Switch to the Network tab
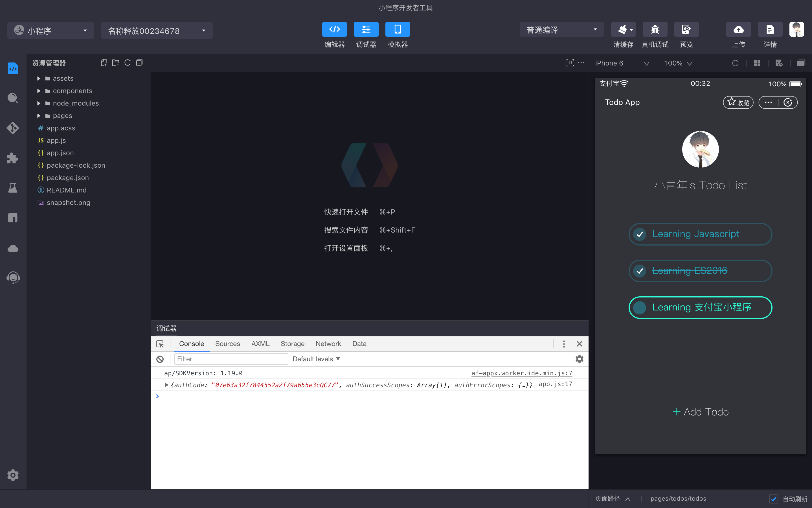Image resolution: width=812 pixels, height=508 pixels. [x=328, y=344]
